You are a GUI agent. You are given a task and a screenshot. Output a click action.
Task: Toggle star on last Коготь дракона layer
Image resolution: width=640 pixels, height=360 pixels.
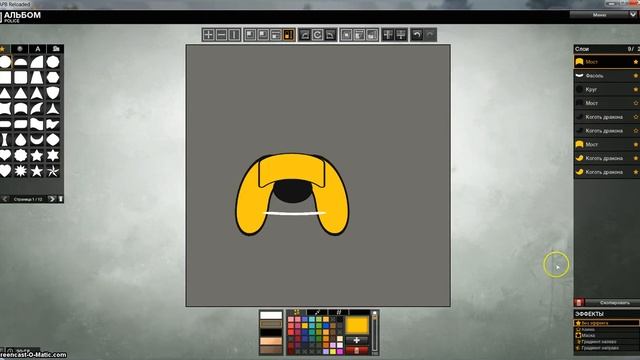(x=636, y=172)
